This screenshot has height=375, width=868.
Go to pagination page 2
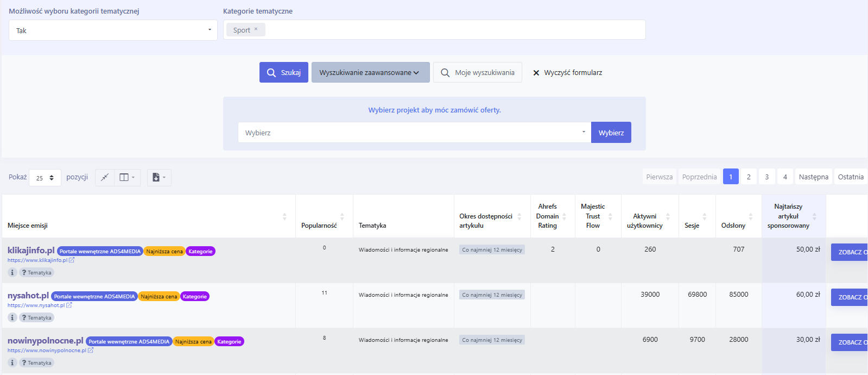pos(749,177)
